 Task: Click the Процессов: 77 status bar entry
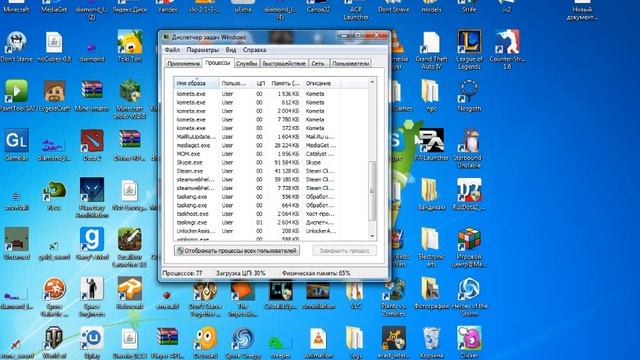click(182, 273)
